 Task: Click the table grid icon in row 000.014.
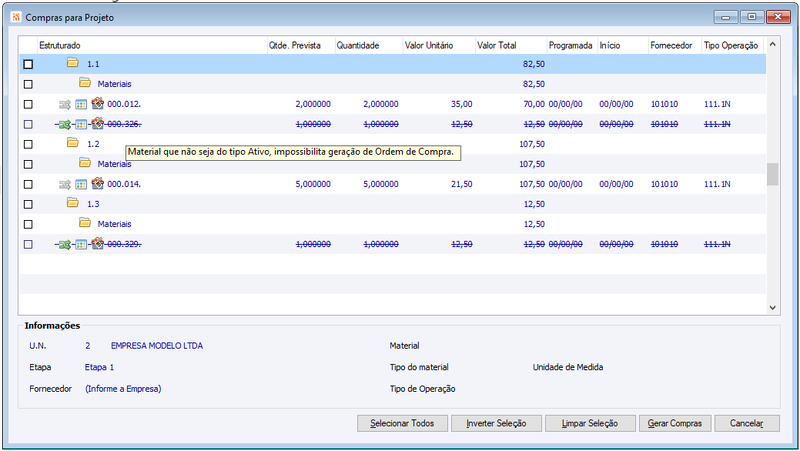point(81,185)
